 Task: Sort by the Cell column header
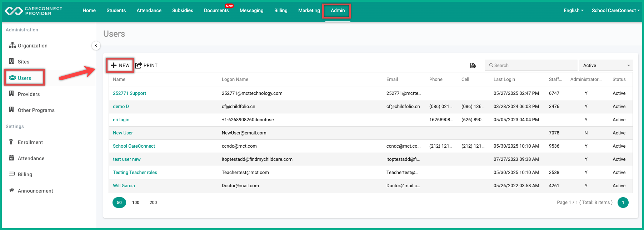coord(465,79)
